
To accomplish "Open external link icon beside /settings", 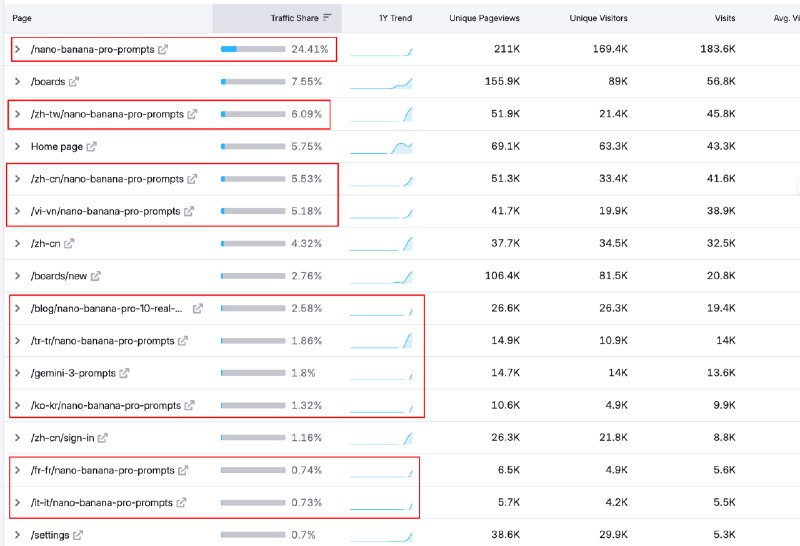I will point(78,535).
